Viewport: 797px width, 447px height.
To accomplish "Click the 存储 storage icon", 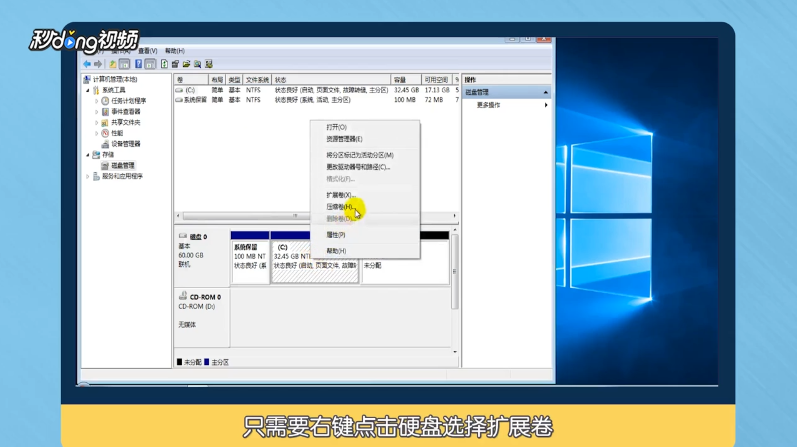I will click(96, 155).
